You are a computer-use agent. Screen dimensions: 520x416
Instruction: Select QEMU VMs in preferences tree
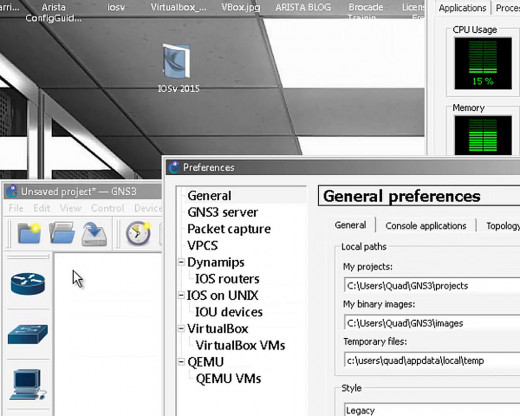pyautogui.click(x=228, y=379)
